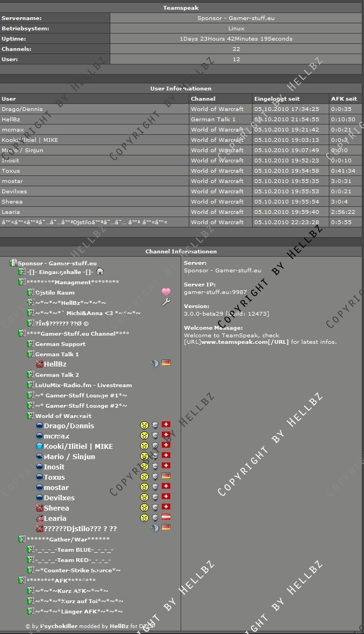Open the Michi&Anna <3 channel
This screenshot has width=364, height=634.
click(88, 313)
